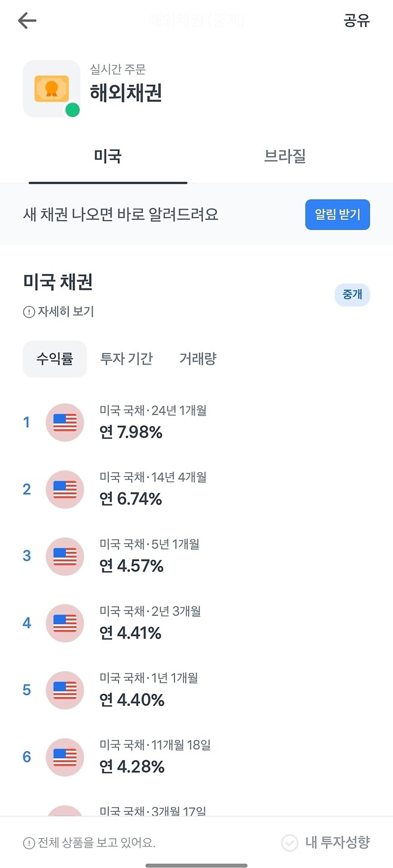This screenshot has width=393, height=868.
Task: Select the 거래량 sort option
Action: pyautogui.click(x=198, y=359)
